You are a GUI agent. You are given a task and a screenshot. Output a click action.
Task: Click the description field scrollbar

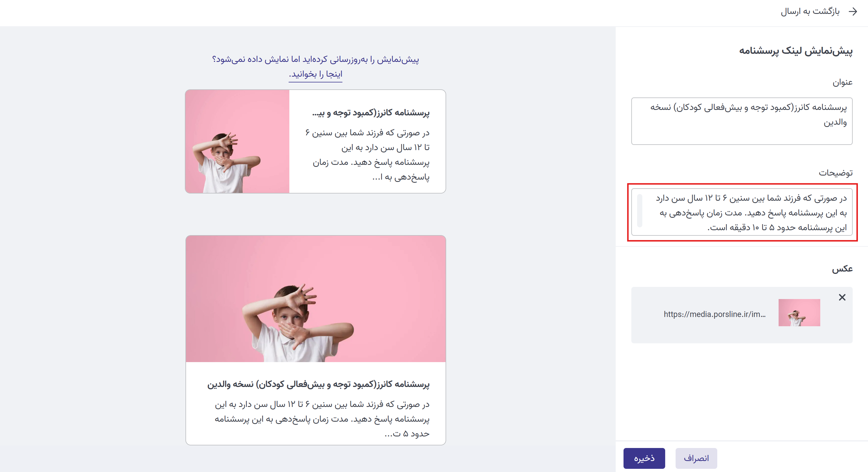click(639, 211)
